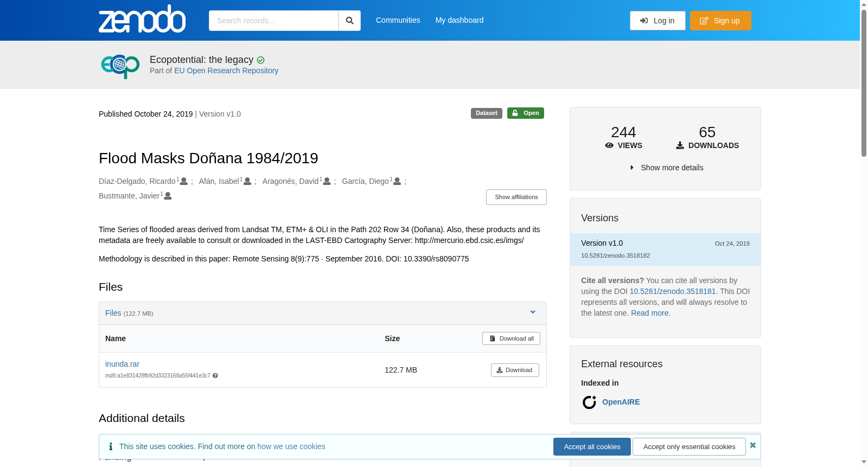Click author name García, Diego
The image size is (868, 467).
[365, 181]
